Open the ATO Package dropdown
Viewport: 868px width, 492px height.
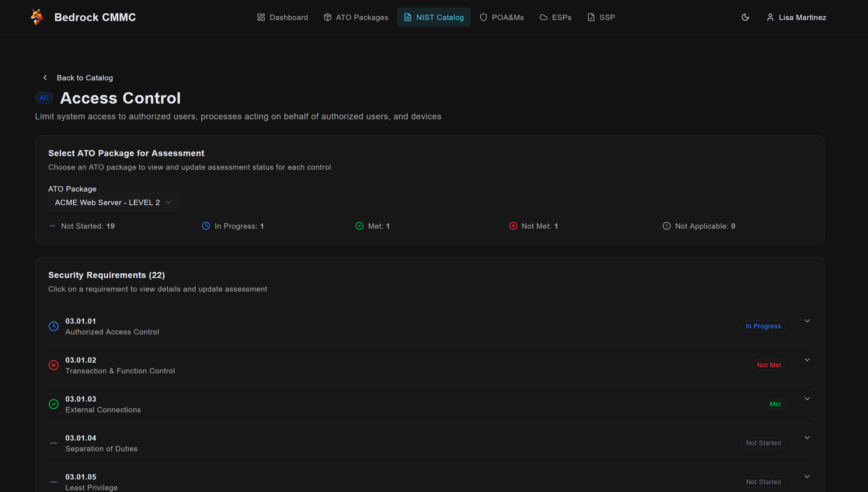coord(113,203)
